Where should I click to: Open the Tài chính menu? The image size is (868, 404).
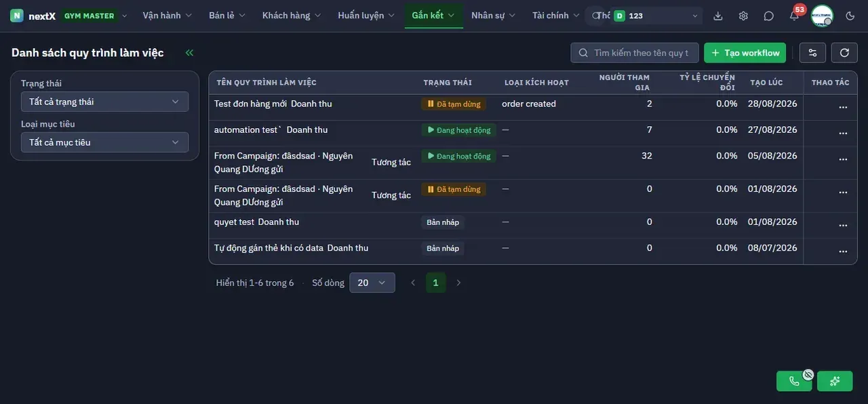556,16
